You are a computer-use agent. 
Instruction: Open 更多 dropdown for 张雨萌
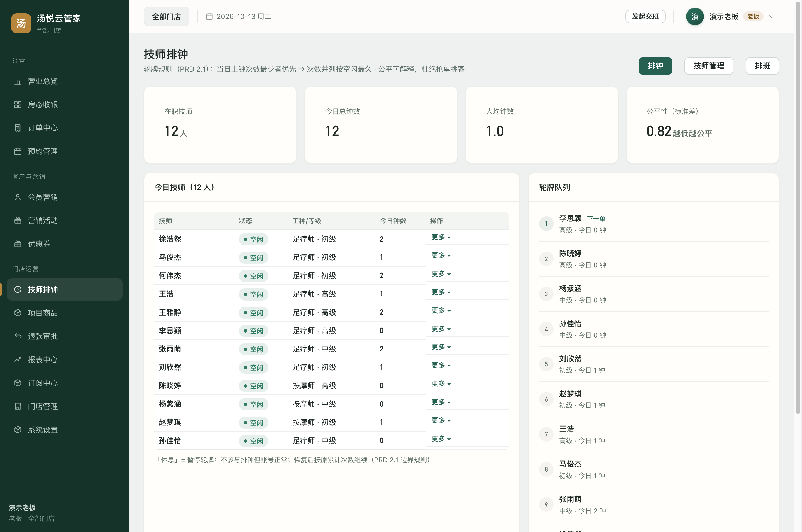click(441, 347)
